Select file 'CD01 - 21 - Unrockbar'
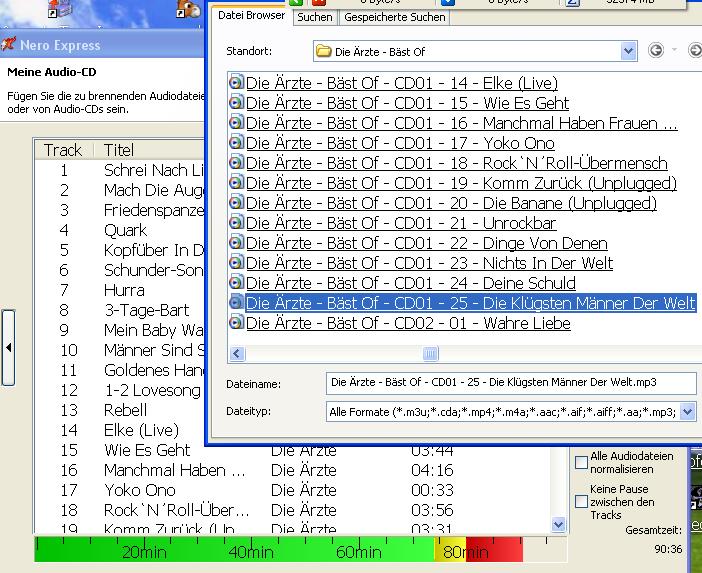 pyautogui.click(x=401, y=223)
